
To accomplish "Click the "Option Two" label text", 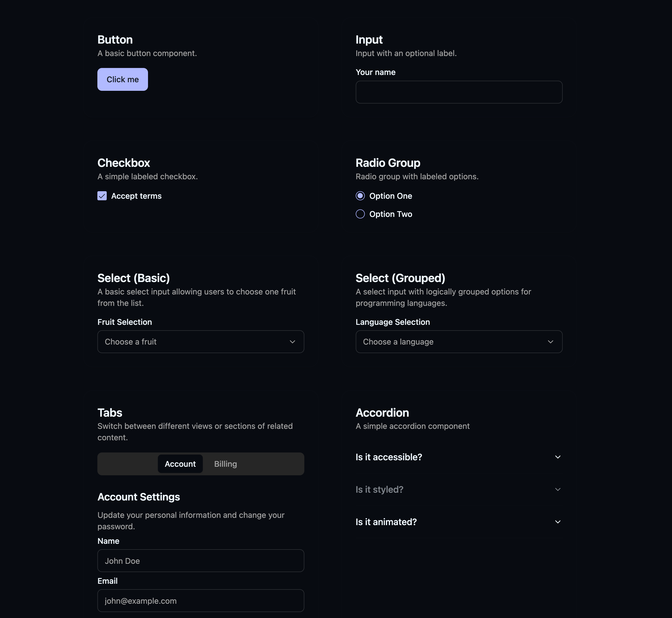I will point(391,214).
